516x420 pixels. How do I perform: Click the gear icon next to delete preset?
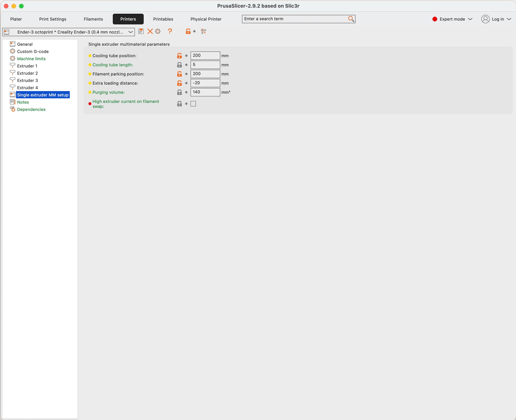click(158, 31)
